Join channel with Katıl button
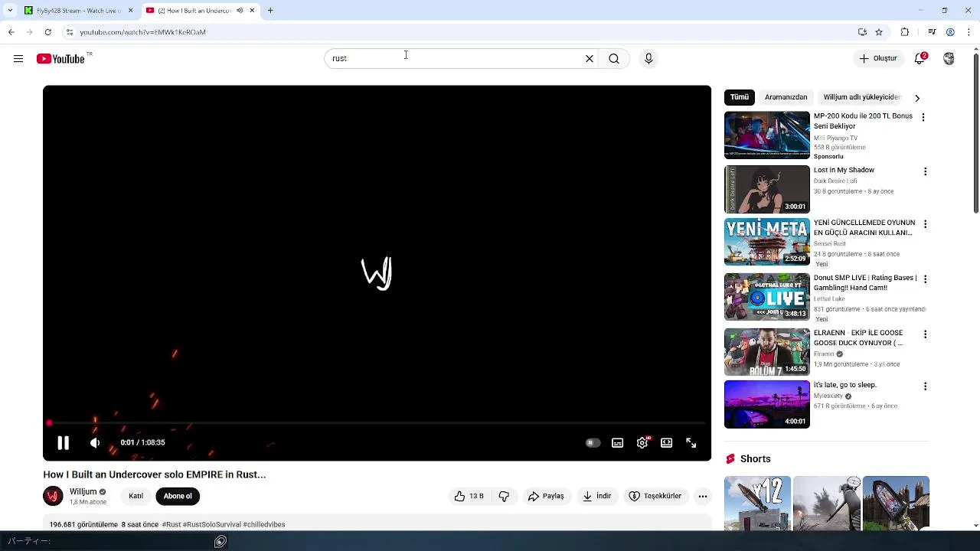The width and height of the screenshot is (980, 551). [136, 496]
